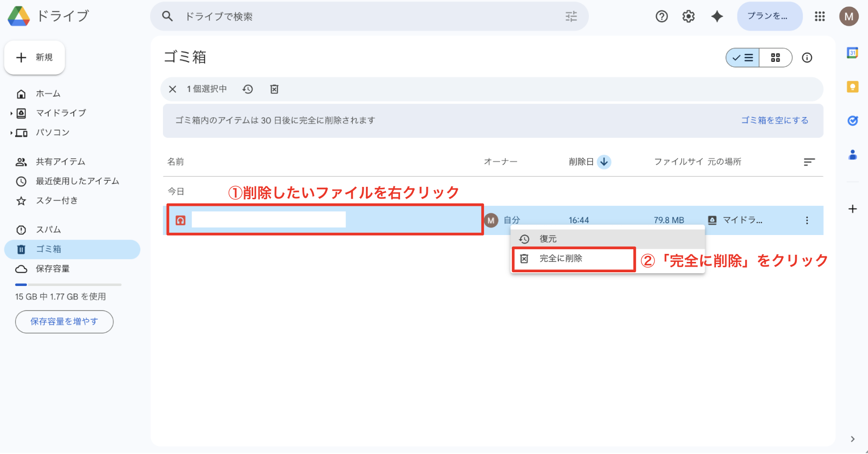Click ゴミ箱を空にする link
This screenshot has height=454, width=868.
[x=774, y=120]
